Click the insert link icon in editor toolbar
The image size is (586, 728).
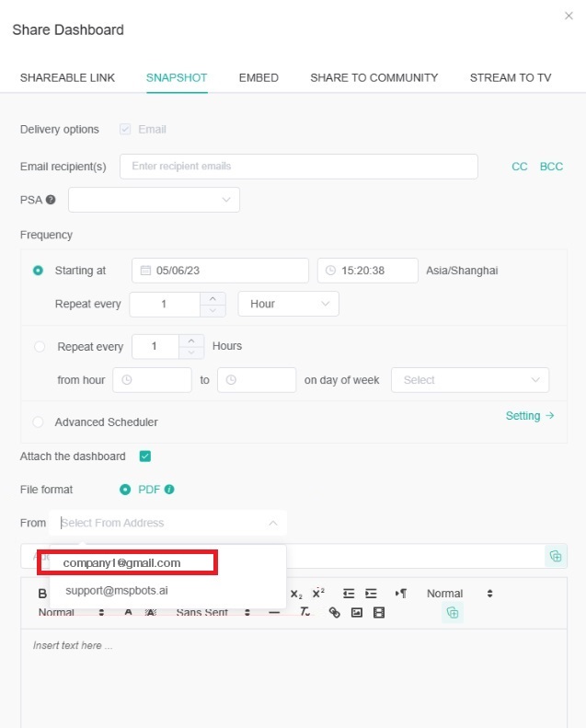click(334, 613)
